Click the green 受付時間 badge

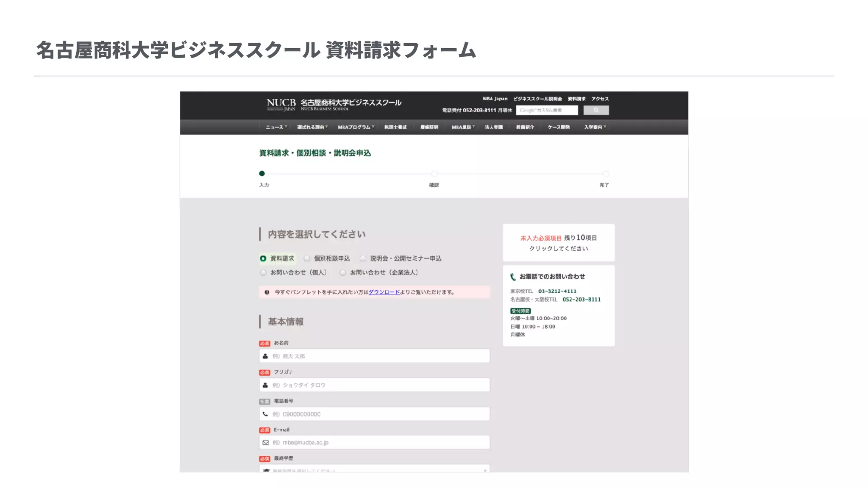[x=520, y=311]
